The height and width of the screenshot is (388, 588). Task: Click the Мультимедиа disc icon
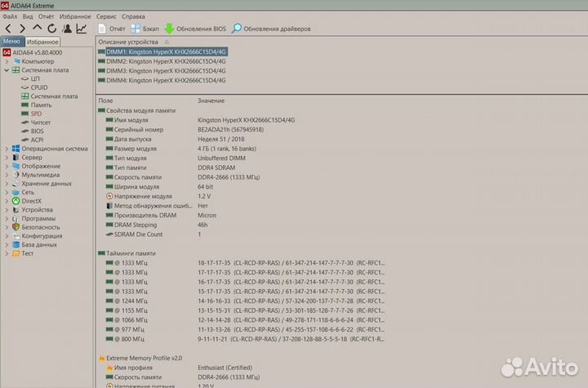(x=16, y=175)
